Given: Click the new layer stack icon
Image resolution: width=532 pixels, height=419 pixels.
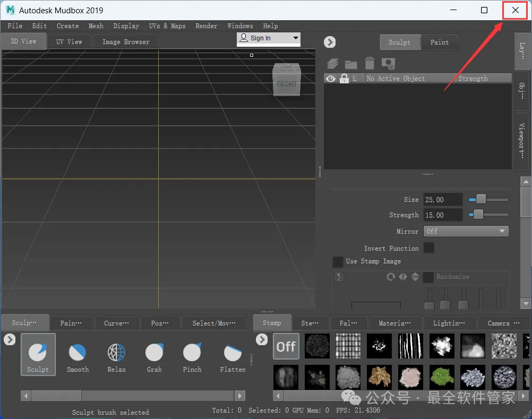Looking at the screenshot, I should tap(333, 63).
